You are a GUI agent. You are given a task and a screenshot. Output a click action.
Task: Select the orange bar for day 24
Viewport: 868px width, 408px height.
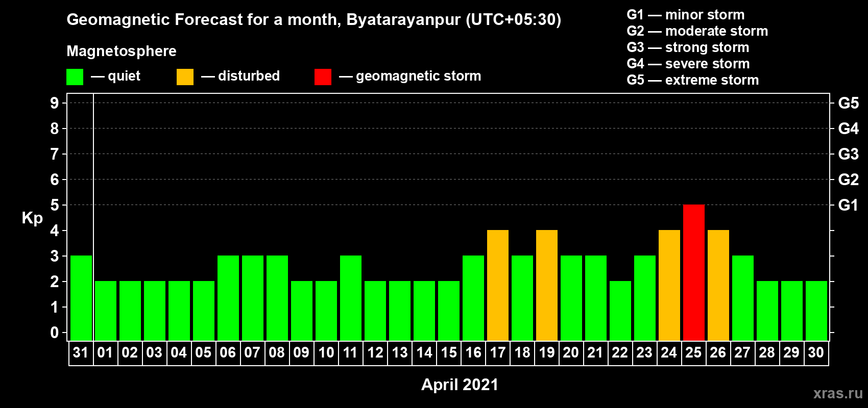point(669,286)
